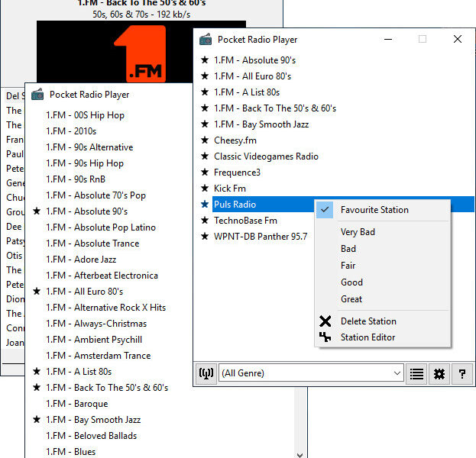This screenshot has width=476, height=458.
Task: Click star beside Absolute 90's in left list
Action: tap(37, 211)
